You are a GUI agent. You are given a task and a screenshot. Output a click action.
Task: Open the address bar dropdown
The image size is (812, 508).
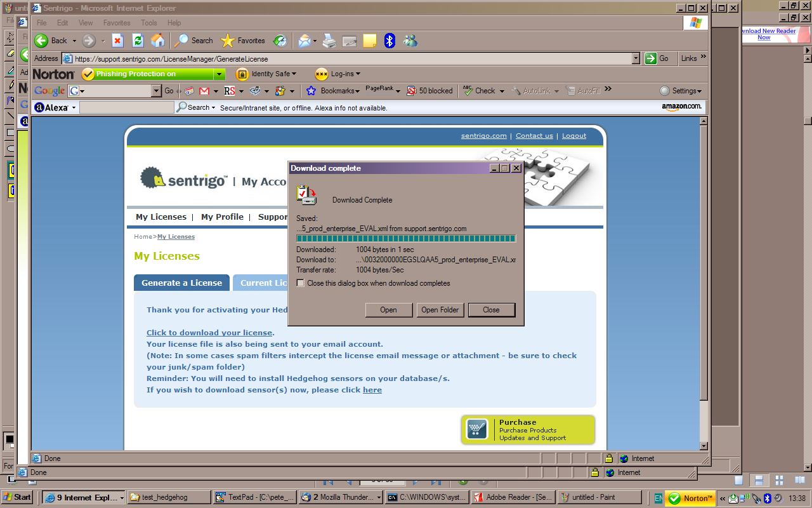[636, 58]
